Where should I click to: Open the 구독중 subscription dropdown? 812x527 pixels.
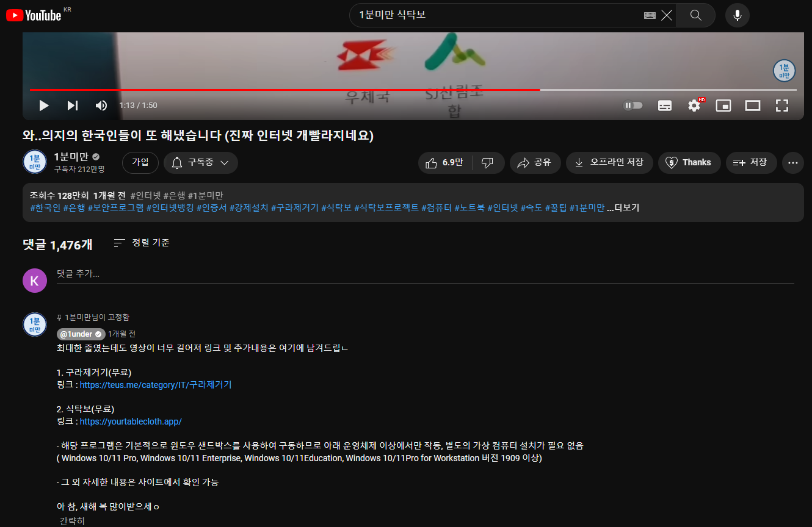201,163
